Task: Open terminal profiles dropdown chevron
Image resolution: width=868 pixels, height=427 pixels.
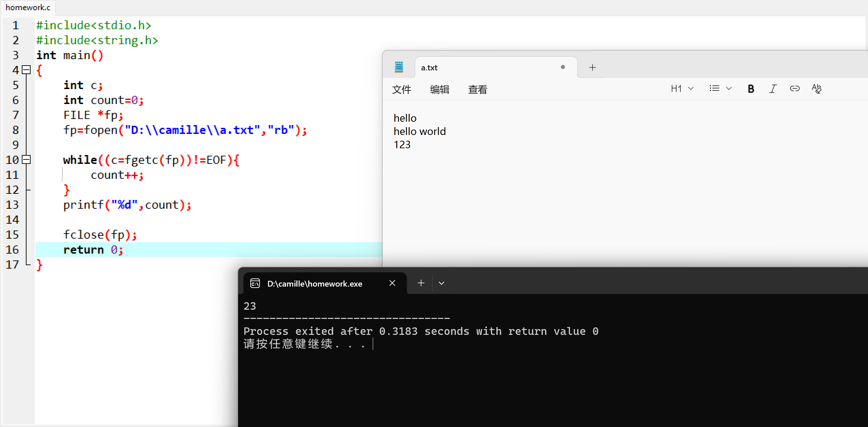Action: 441,283
